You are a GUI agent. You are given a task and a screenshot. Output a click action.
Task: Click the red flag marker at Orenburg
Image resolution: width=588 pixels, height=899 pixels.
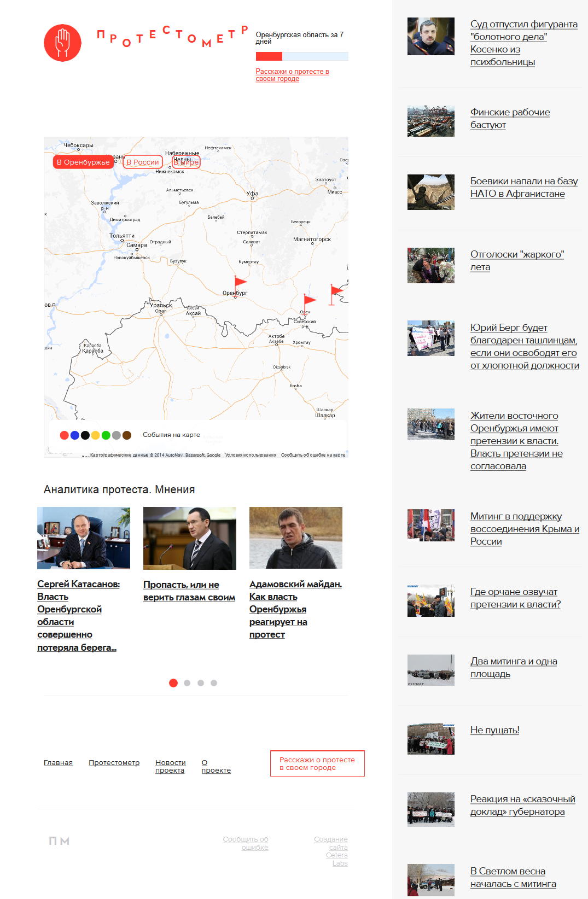tap(240, 282)
